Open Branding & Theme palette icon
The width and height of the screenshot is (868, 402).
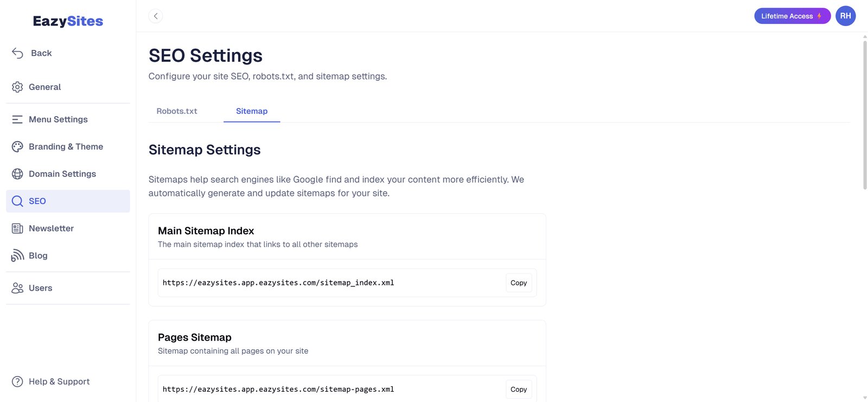[x=17, y=146]
